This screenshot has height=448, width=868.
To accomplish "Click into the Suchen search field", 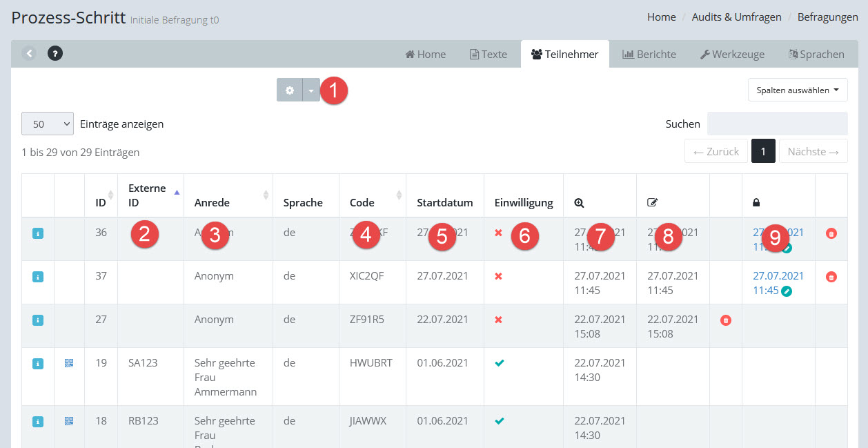I will [x=777, y=124].
